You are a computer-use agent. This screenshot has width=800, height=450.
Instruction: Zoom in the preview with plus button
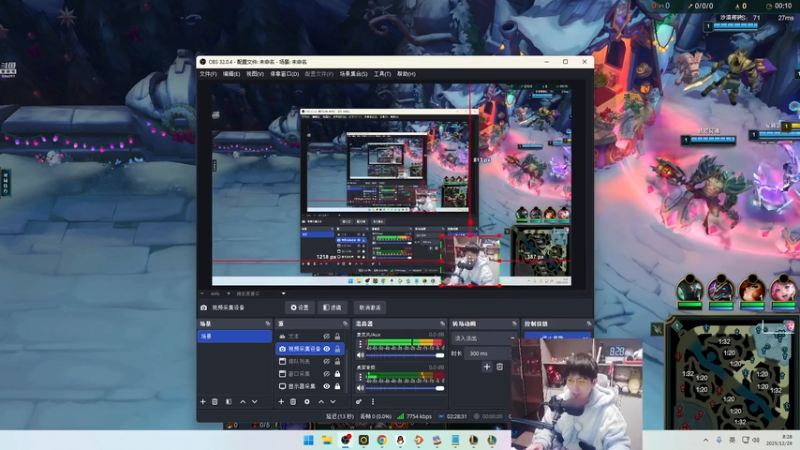click(x=229, y=293)
